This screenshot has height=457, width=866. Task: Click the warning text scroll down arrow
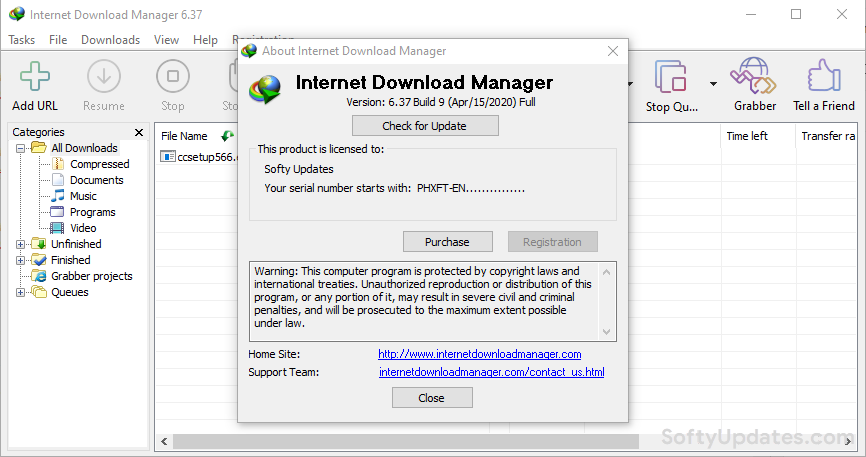pyautogui.click(x=606, y=332)
